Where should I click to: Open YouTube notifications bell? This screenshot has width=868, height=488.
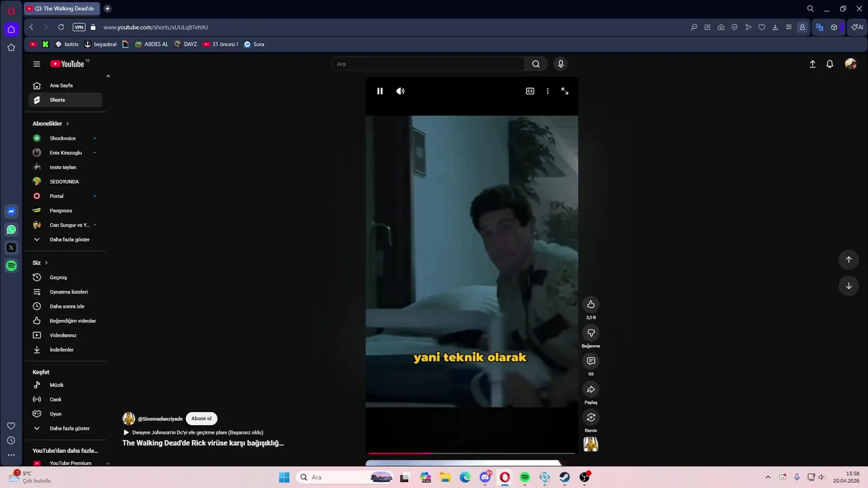(x=829, y=64)
